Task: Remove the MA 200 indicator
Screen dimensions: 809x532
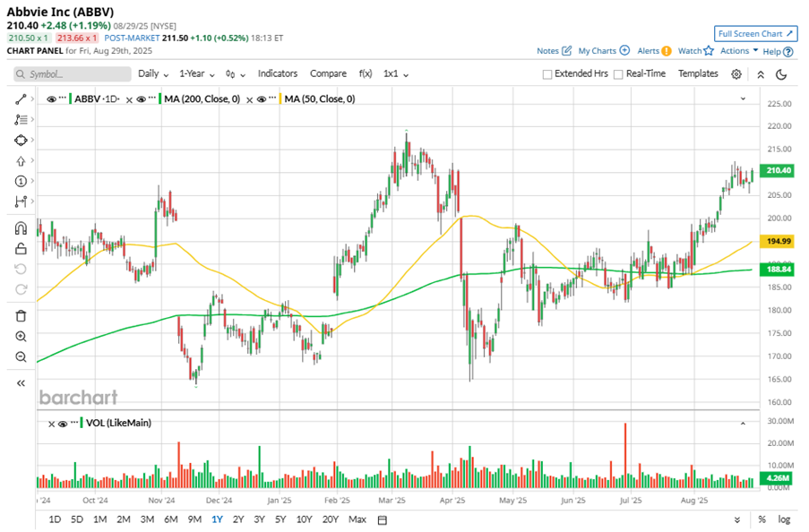Action: coord(129,99)
